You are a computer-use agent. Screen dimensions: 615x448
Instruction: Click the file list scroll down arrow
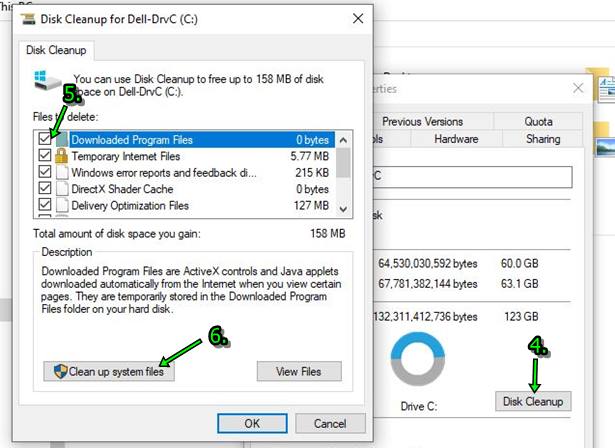343,209
